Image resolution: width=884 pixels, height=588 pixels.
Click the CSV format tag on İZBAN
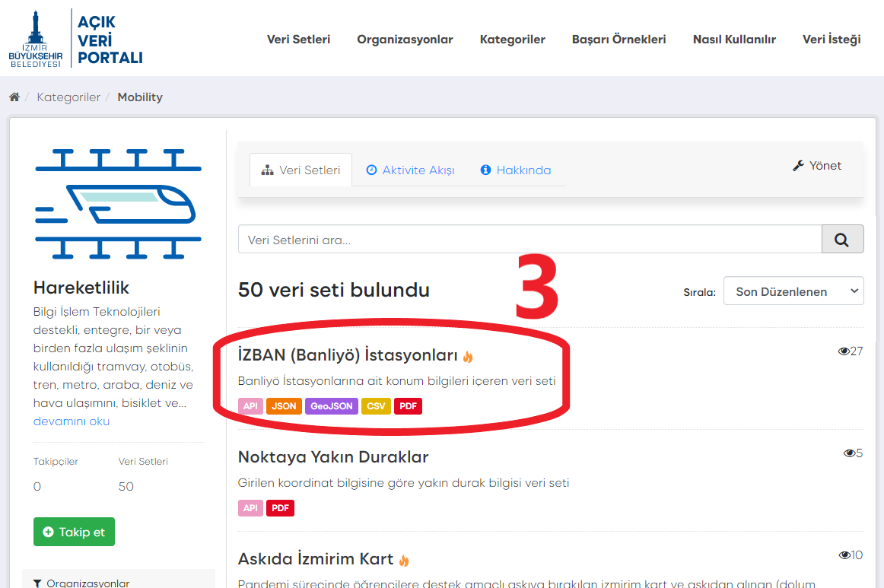[376, 406]
